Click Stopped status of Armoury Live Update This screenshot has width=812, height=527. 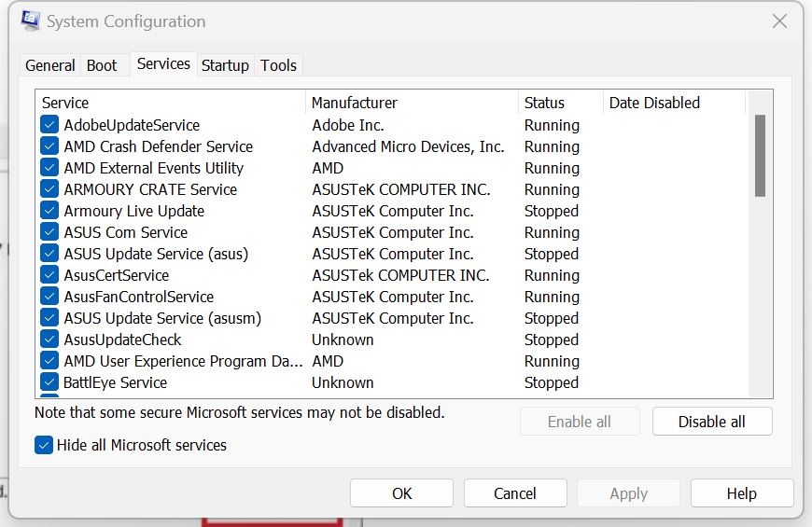click(551, 211)
